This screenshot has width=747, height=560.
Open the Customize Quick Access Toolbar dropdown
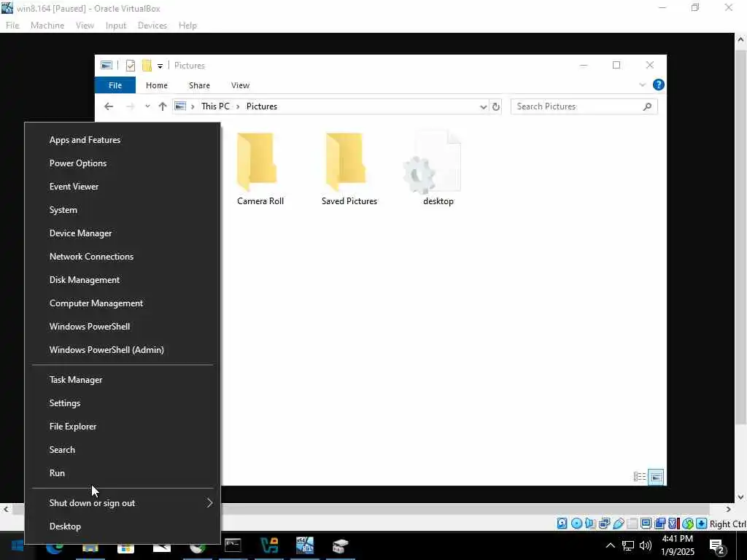pos(160,66)
